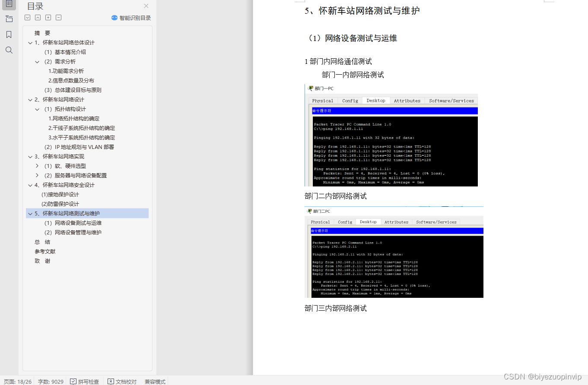Click the 智能识别目录 button
This screenshot has height=385, width=588.
click(x=131, y=18)
